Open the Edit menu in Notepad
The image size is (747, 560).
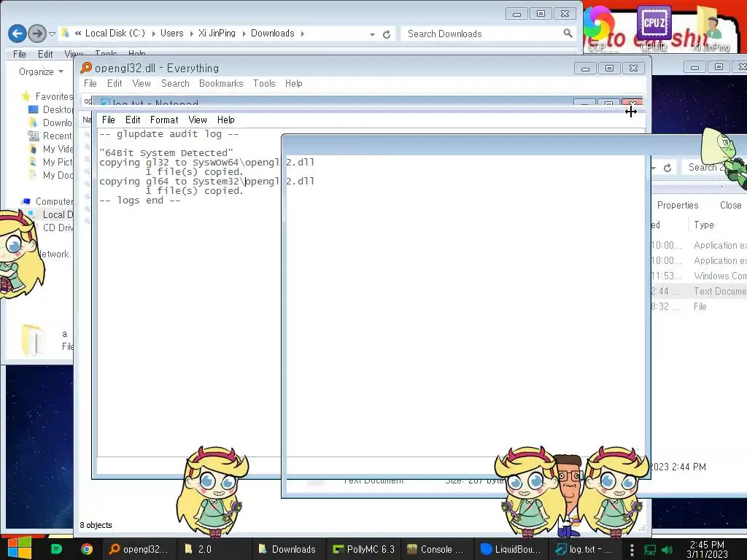coord(133,120)
